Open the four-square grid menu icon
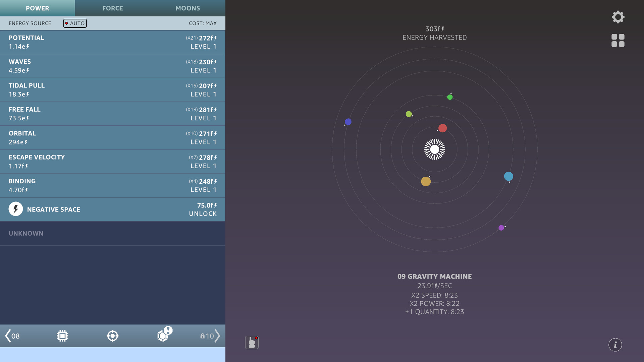The image size is (644, 362). [618, 41]
